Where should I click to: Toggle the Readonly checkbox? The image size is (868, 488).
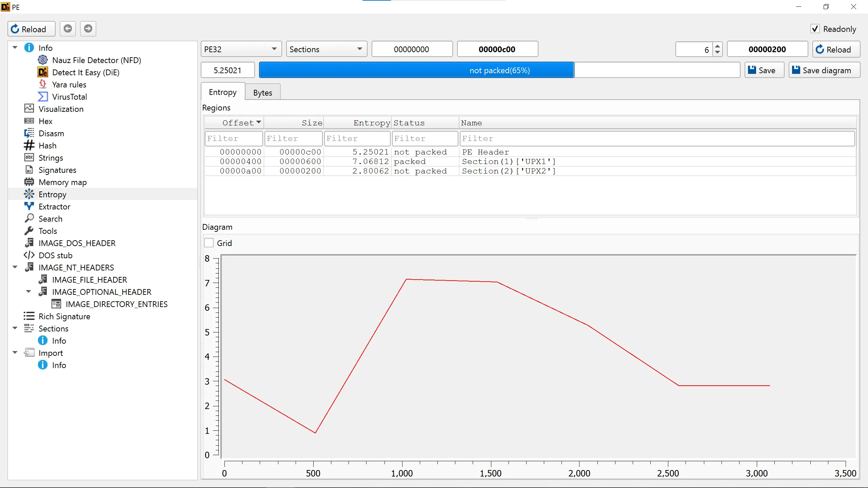[815, 29]
